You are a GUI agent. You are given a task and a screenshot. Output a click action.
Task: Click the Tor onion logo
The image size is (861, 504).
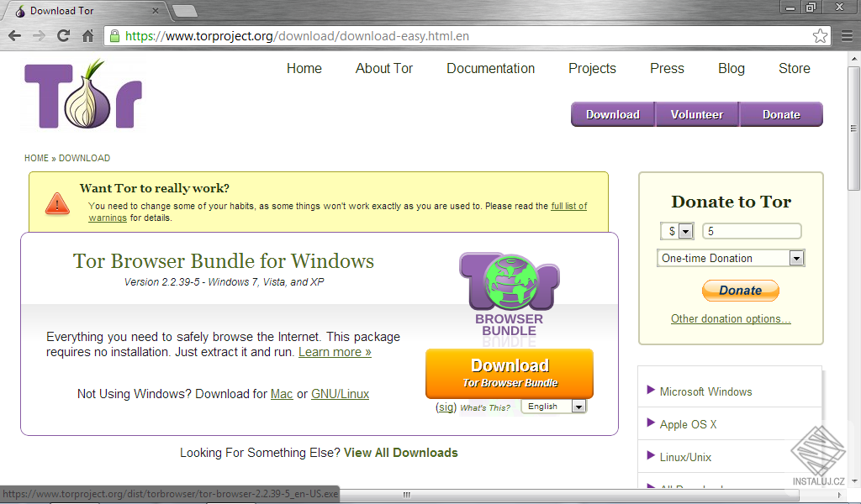click(83, 93)
